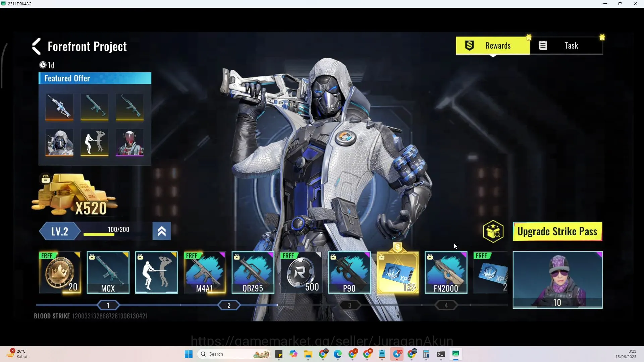This screenshot has width=644, height=362.
Task: Switch to the Rewards tab
Action: coord(493,46)
